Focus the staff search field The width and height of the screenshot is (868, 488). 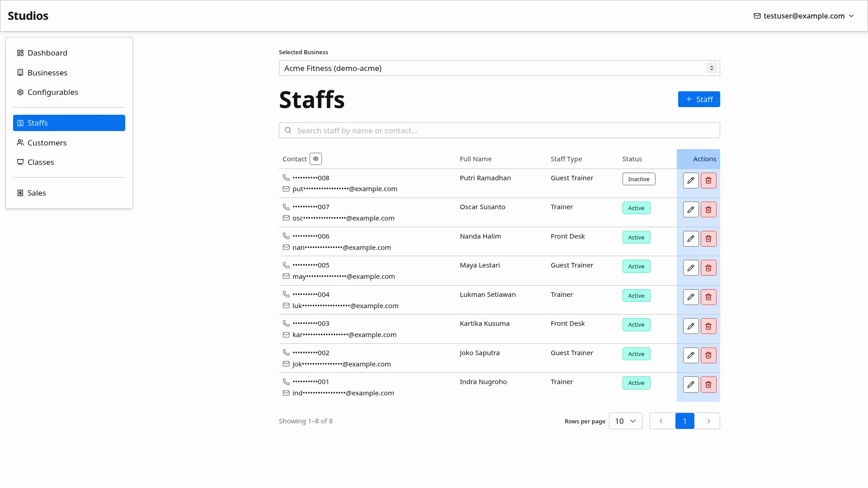point(499,131)
